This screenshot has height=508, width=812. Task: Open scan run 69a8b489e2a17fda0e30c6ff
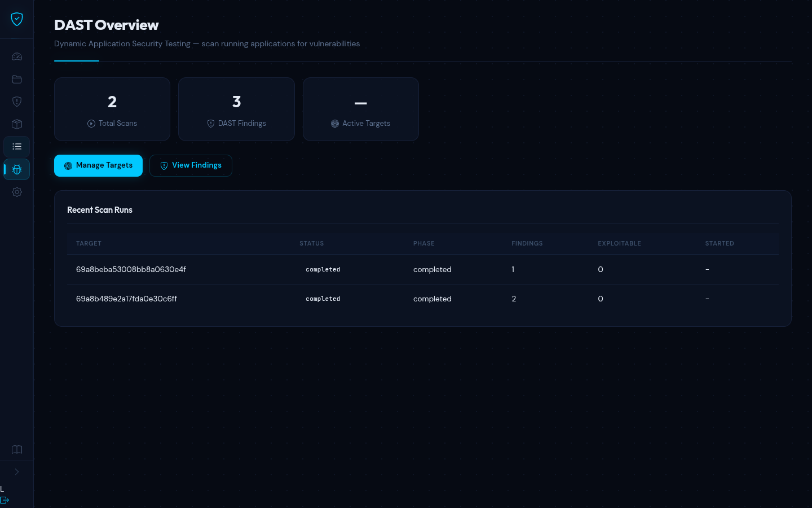[126, 299]
